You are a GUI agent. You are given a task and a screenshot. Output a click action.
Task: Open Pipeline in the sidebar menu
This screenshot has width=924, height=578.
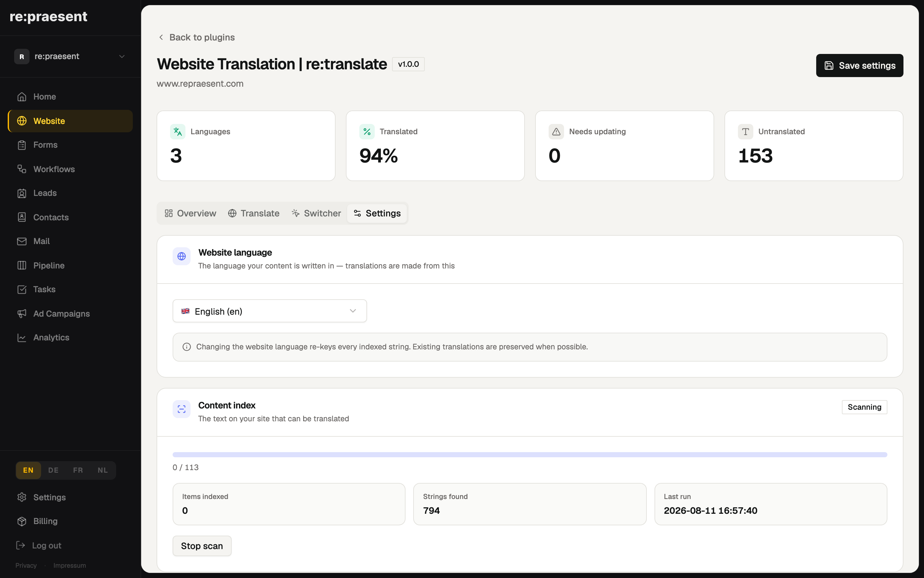(70, 265)
